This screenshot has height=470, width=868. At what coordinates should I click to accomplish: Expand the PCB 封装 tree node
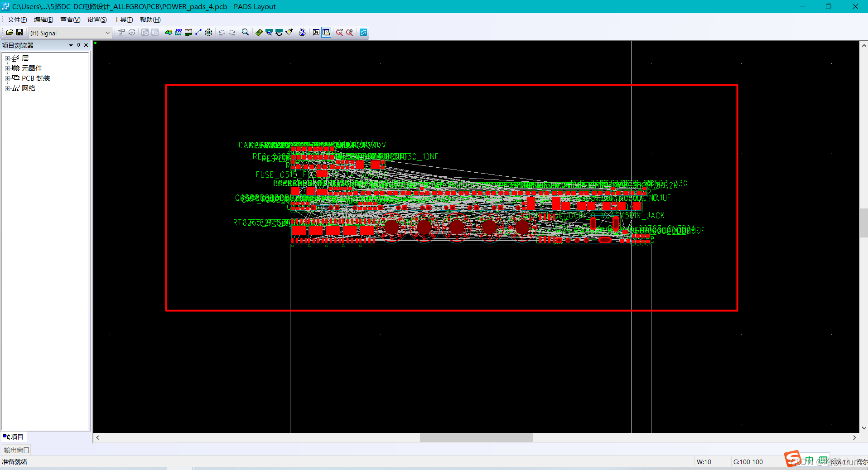7,78
